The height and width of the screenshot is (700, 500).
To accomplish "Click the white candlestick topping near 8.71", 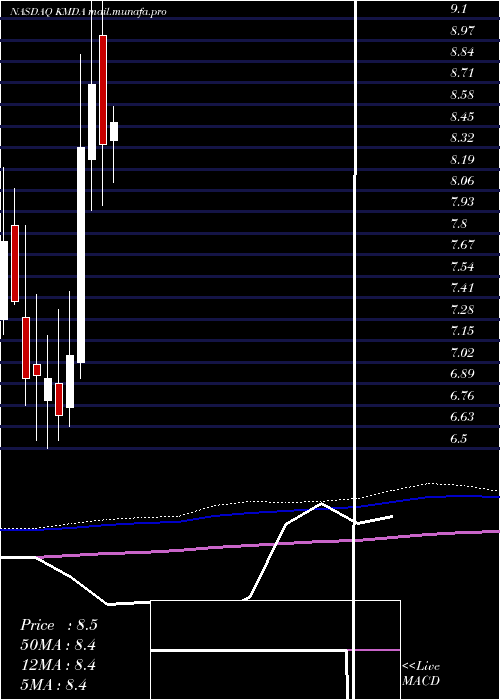I will click(92, 122).
